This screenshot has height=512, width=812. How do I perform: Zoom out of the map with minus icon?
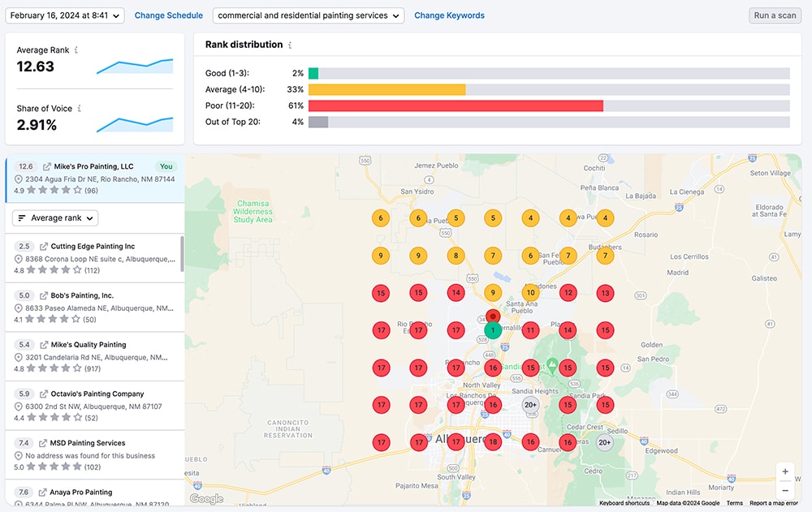point(784,490)
